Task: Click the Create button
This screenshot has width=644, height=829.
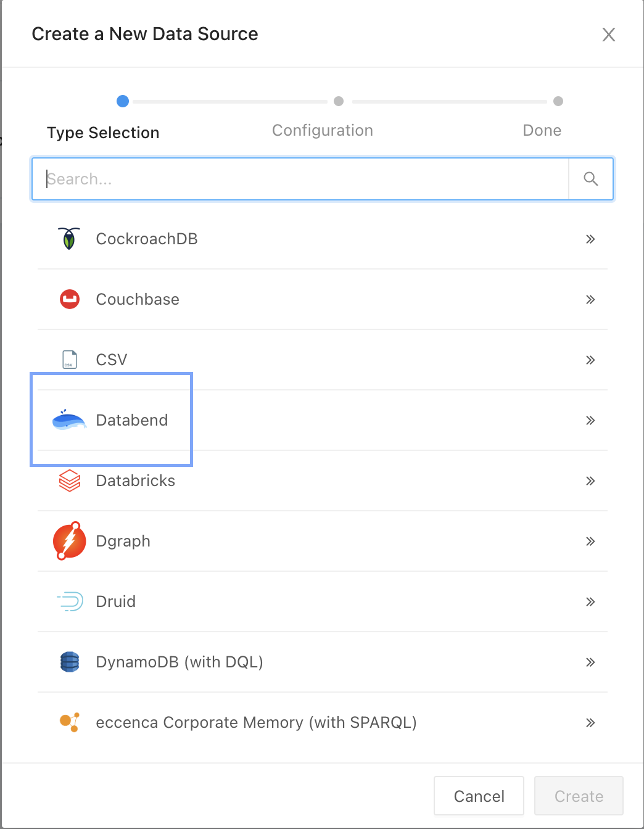Action: pos(579,796)
